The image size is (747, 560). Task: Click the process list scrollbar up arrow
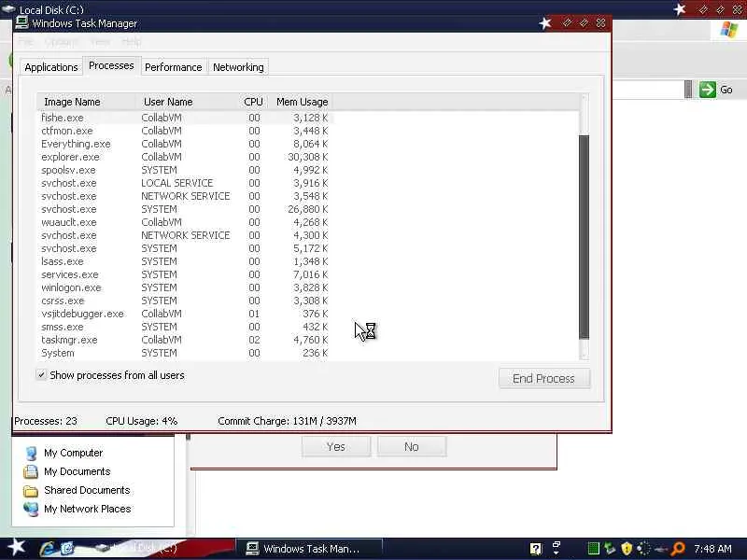click(585, 98)
